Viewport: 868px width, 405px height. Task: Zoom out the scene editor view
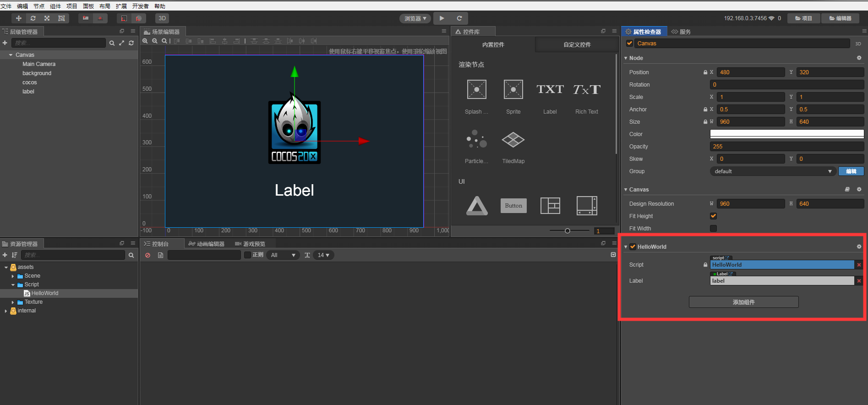click(155, 41)
